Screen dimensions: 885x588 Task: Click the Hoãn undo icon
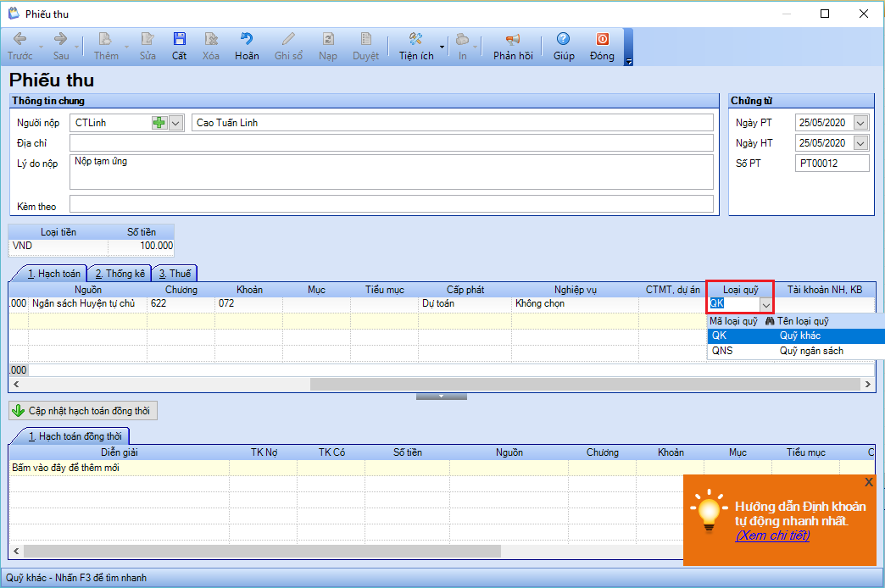pos(247,46)
